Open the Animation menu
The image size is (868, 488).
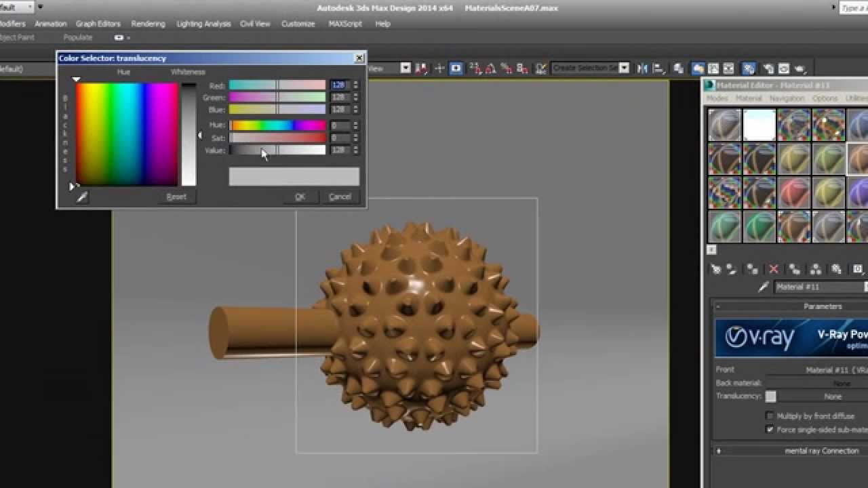(x=51, y=24)
